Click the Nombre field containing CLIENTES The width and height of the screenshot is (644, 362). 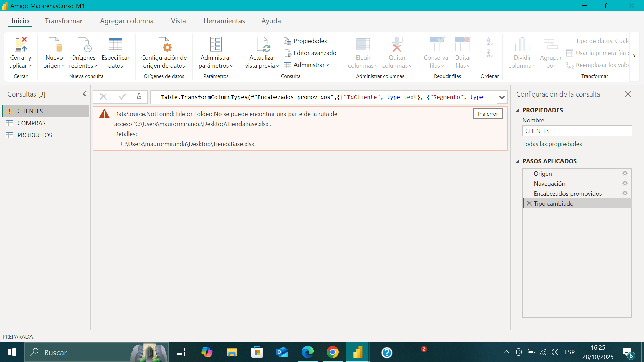tap(577, 131)
